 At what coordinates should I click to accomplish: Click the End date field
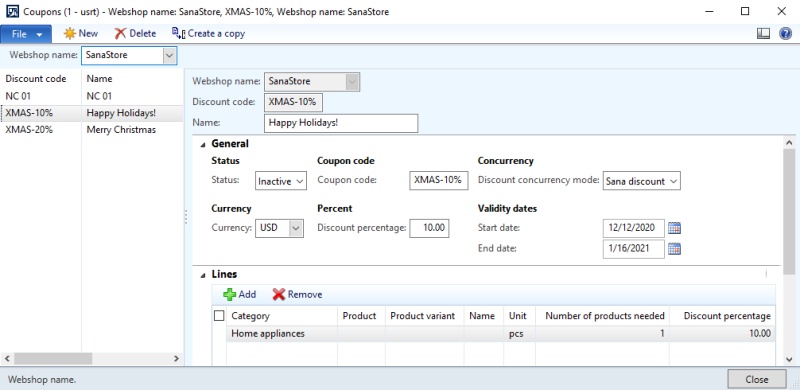point(634,249)
